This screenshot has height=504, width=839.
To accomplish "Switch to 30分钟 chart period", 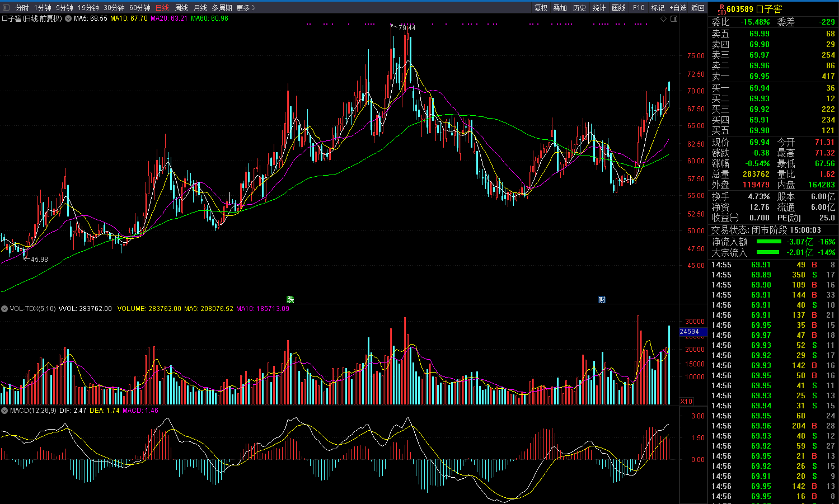I will click(x=114, y=8).
